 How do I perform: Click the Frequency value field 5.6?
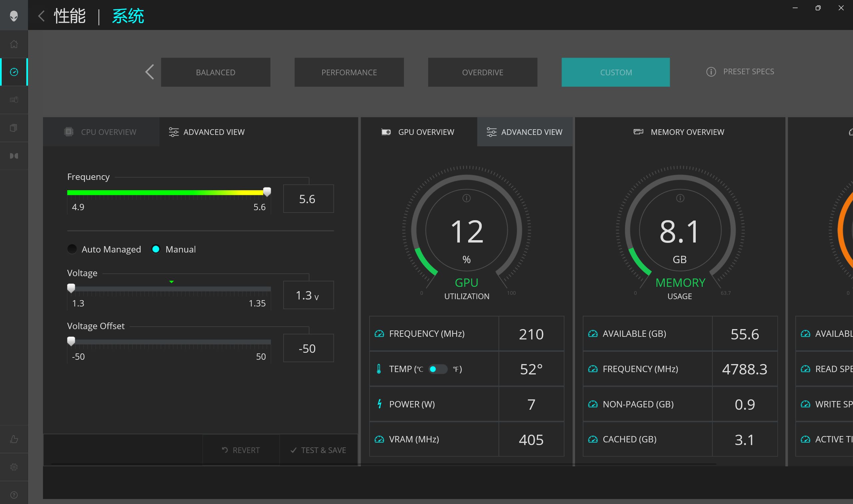(x=308, y=199)
